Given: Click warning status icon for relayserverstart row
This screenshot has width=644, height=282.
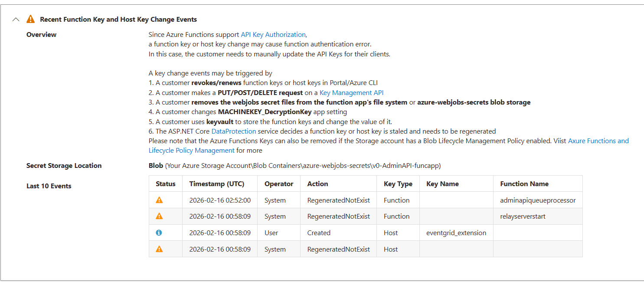Looking at the screenshot, I should [x=159, y=216].
